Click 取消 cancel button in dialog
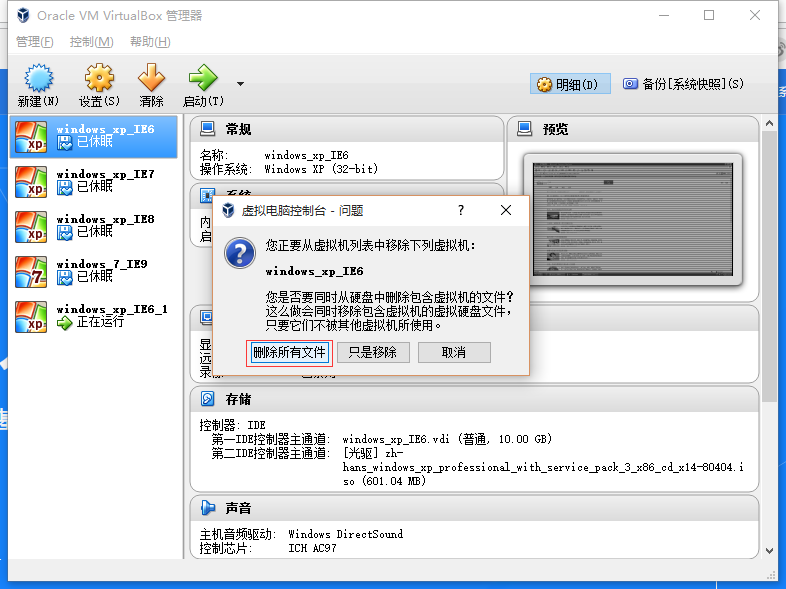This screenshot has height=589, width=786. [x=454, y=352]
